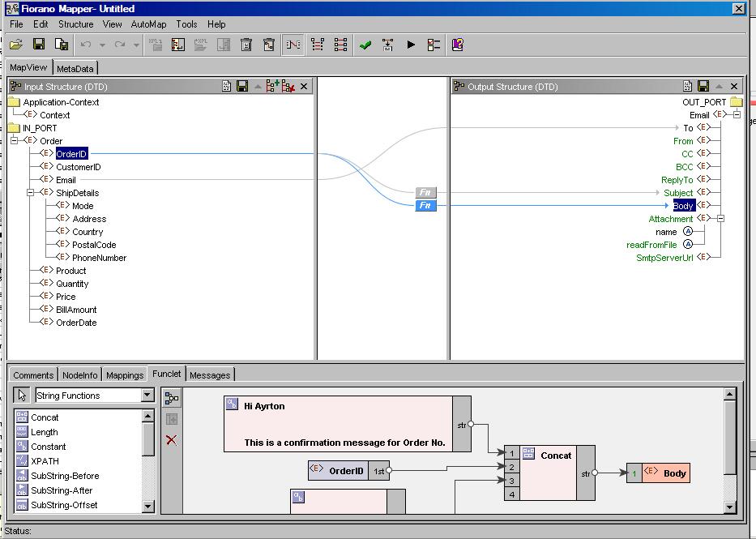Click the expand all mappings list icon
Image resolution: width=756 pixels, height=539 pixels.
[x=318, y=45]
